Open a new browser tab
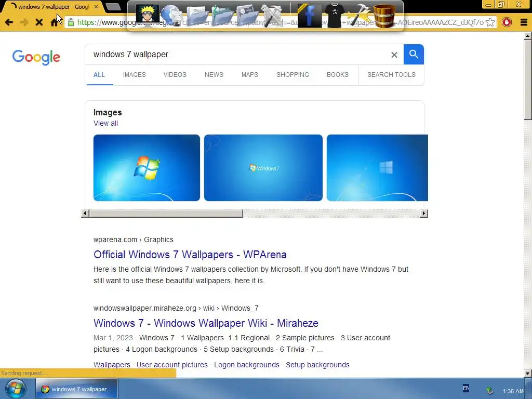532x399 pixels. click(x=113, y=6)
